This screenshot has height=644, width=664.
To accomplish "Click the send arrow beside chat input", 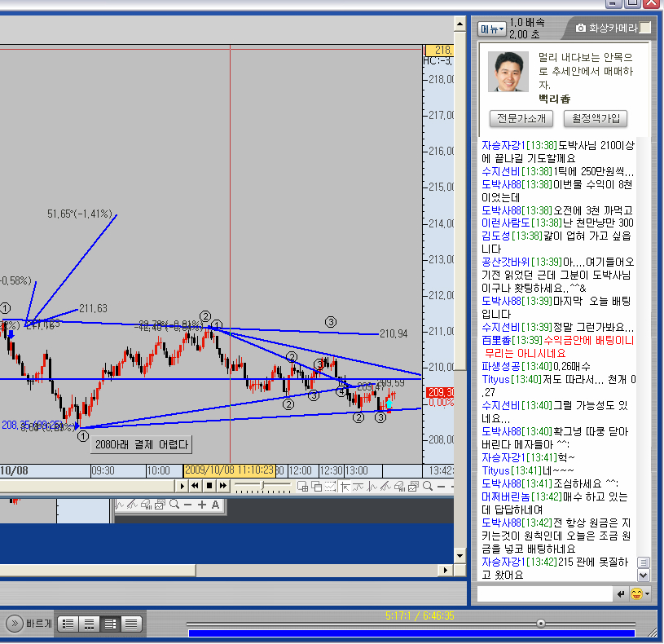I will (x=621, y=593).
